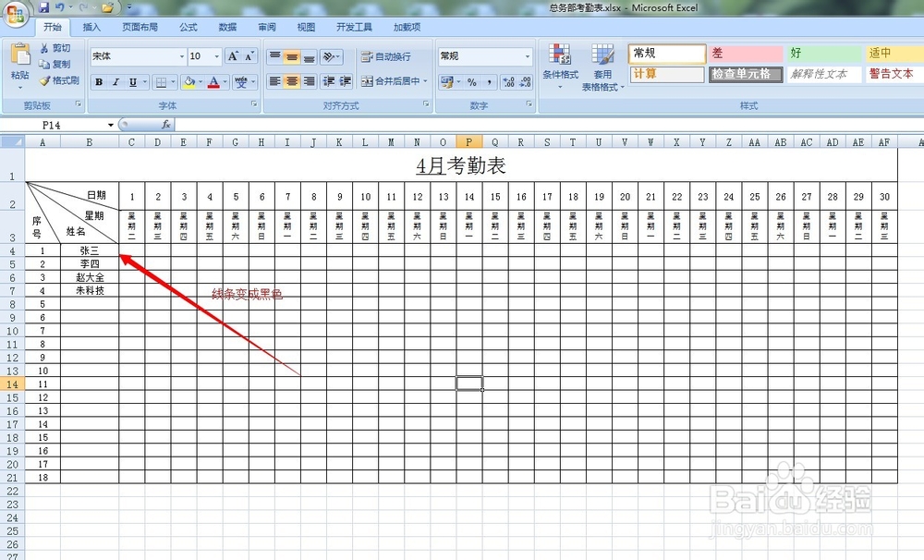Activate the 格式刷 format painter
This screenshot has width=924, height=560.
point(59,80)
